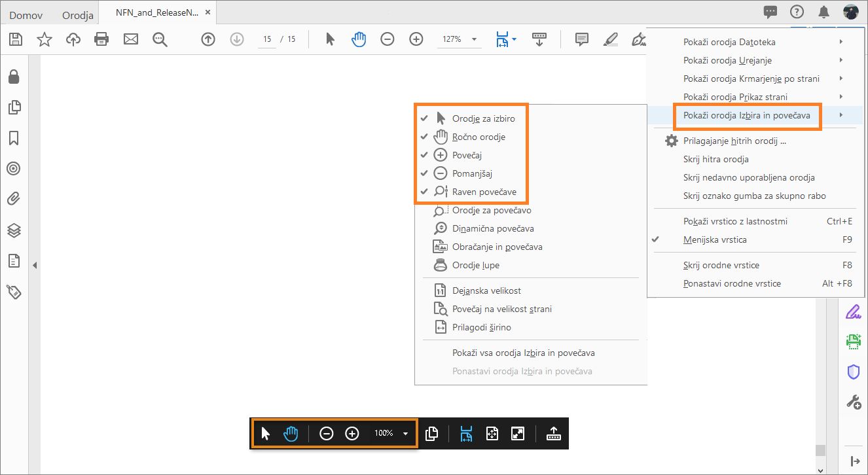Choose Skrij orodne vrstice

point(755,265)
